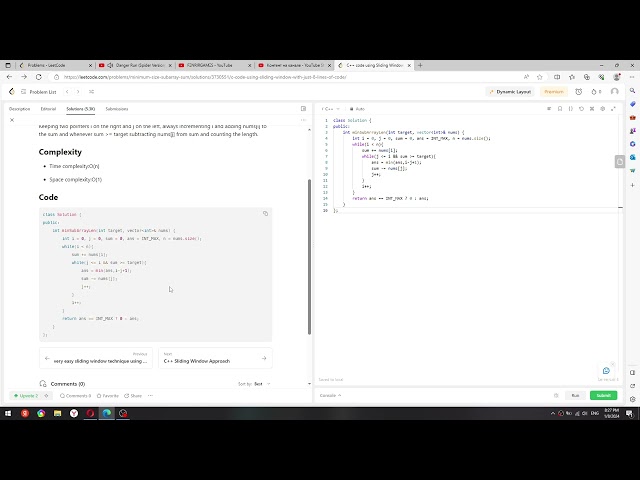Toggle the Auto setting in editor

click(x=358, y=109)
